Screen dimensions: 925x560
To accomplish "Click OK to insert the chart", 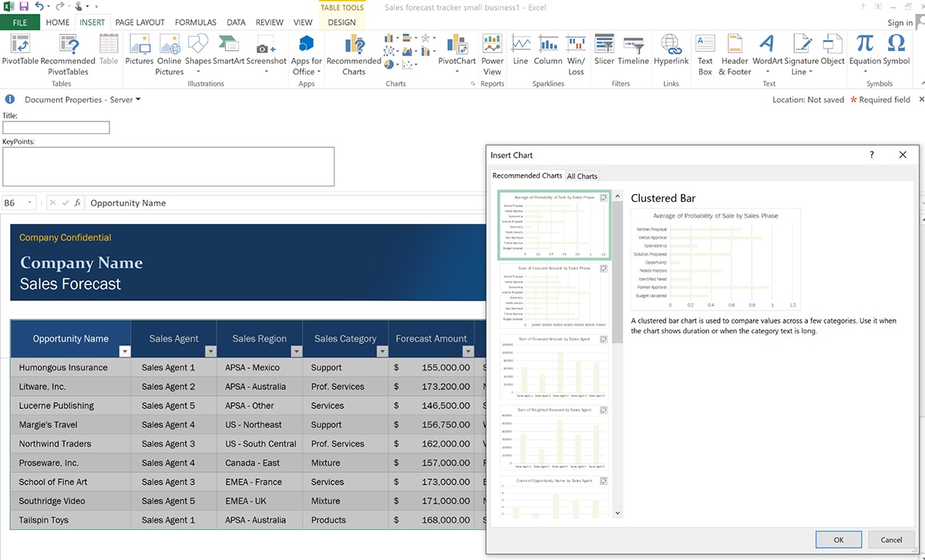I will coord(839,539).
